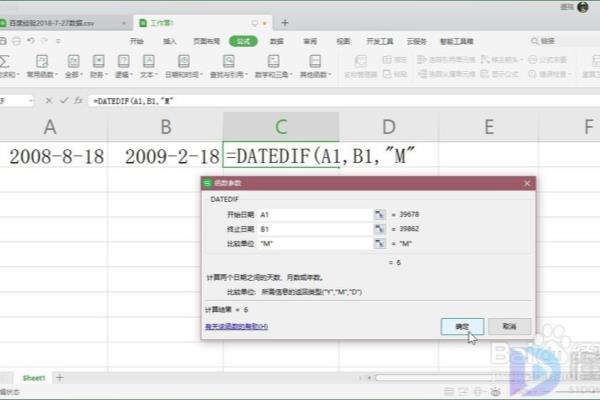Open the 财务 financial functions menu
600x400 pixels.
[x=98, y=66]
